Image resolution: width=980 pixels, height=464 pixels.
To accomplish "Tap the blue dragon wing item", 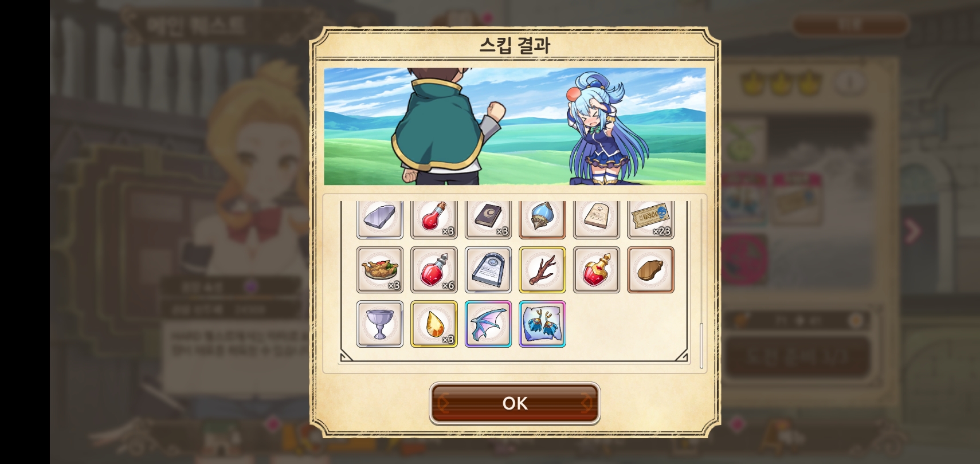I will pos(488,324).
